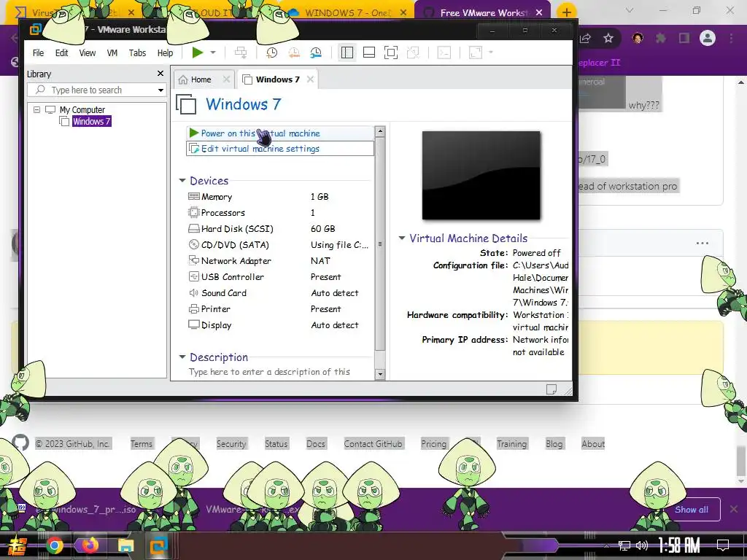
Task: Open Chrome from the taskbar
Action: click(x=54, y=545)
